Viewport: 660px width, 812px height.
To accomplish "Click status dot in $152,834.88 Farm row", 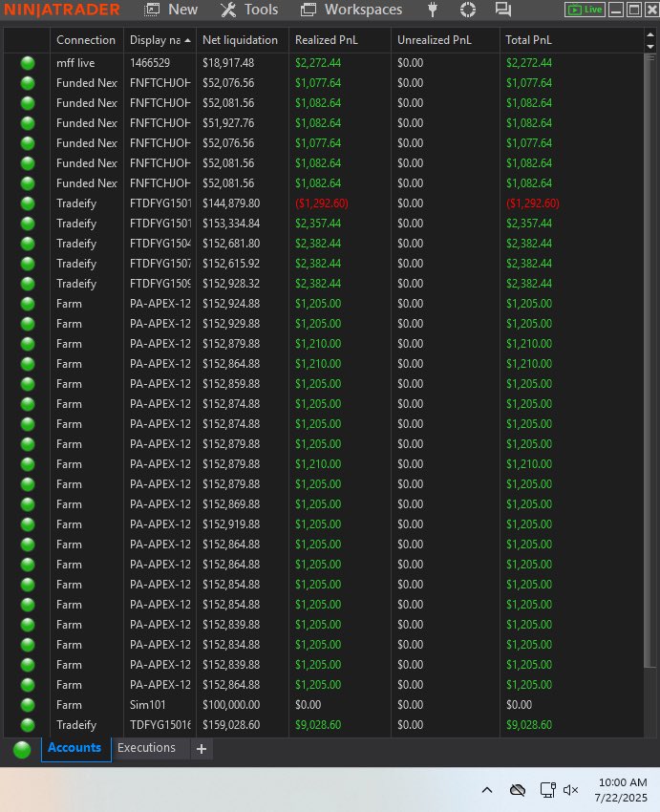I will [x=28, y=645].
